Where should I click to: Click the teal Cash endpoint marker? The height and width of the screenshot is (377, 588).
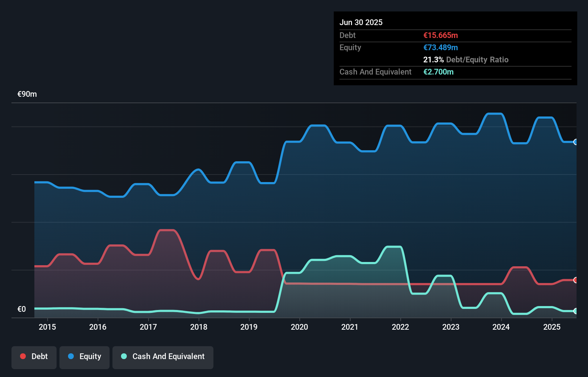tap(576, 311)
